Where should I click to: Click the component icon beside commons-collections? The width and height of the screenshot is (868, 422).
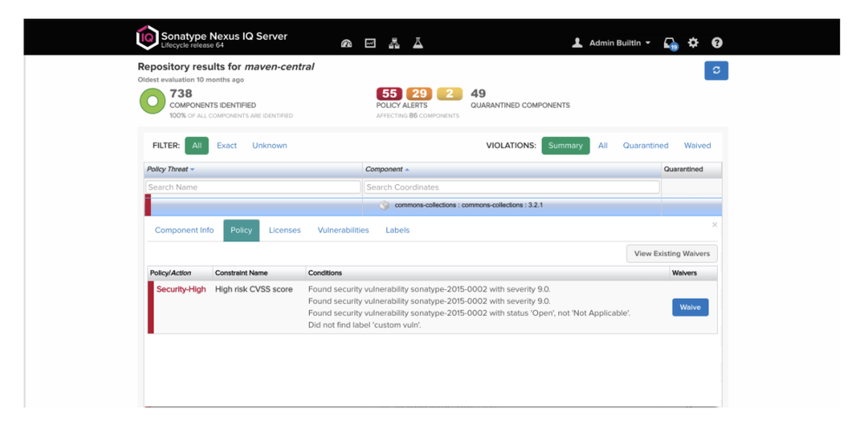point(385,206)
